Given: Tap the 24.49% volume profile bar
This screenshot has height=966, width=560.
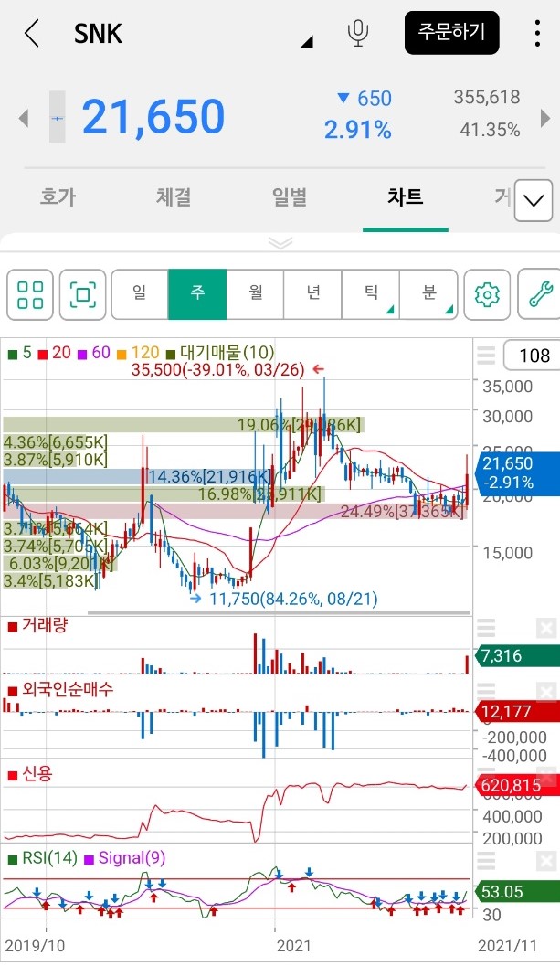Looking at the screenshot, I should coord(235,511).
